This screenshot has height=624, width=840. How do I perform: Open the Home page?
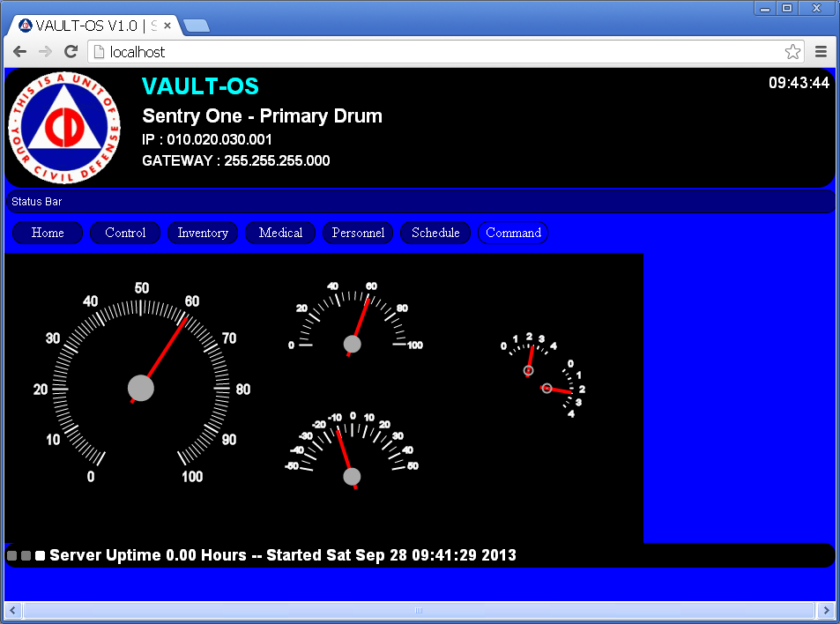(x=48, y=233)
